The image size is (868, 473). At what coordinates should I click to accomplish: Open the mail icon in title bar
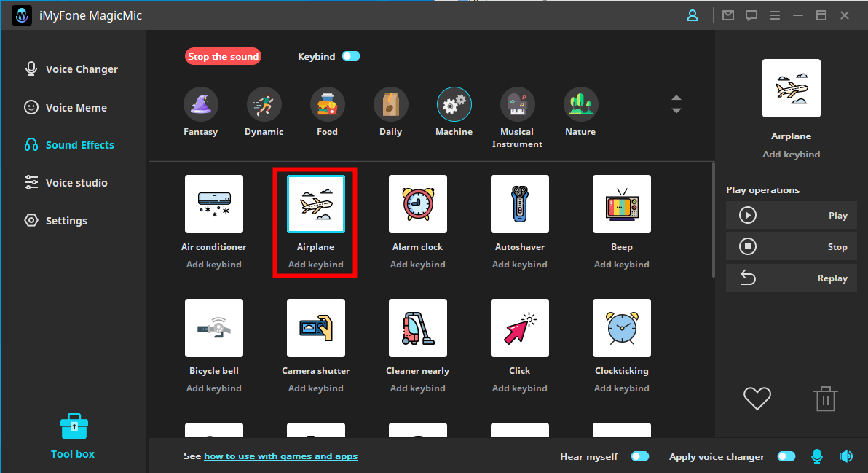[728, 15]
